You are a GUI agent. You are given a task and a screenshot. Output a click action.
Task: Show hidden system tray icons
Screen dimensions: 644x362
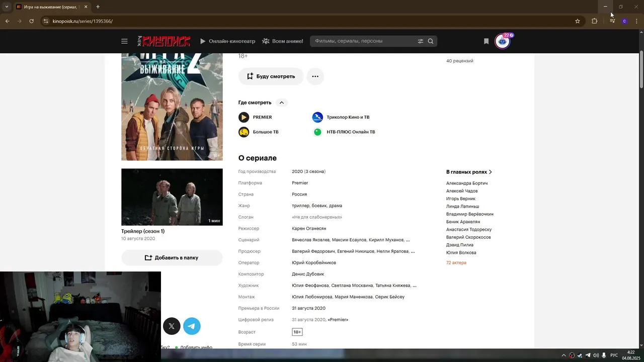click(x=563, y=355)
